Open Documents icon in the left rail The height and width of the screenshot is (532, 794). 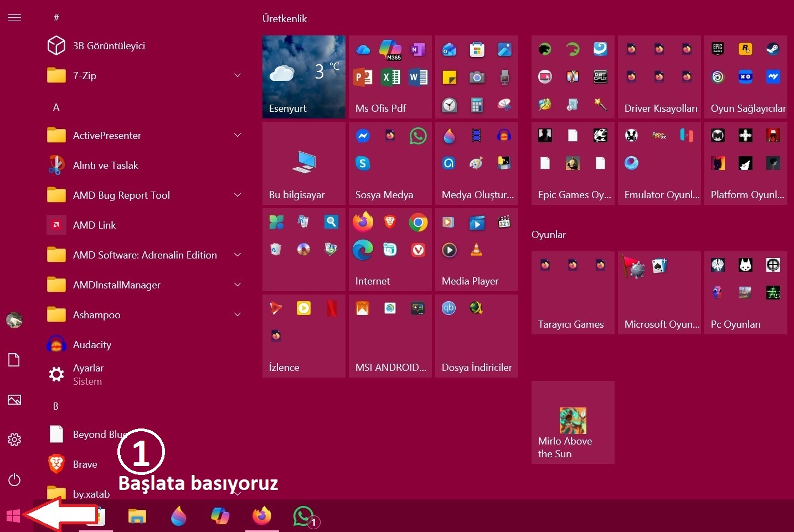click(x=14, y=360)
